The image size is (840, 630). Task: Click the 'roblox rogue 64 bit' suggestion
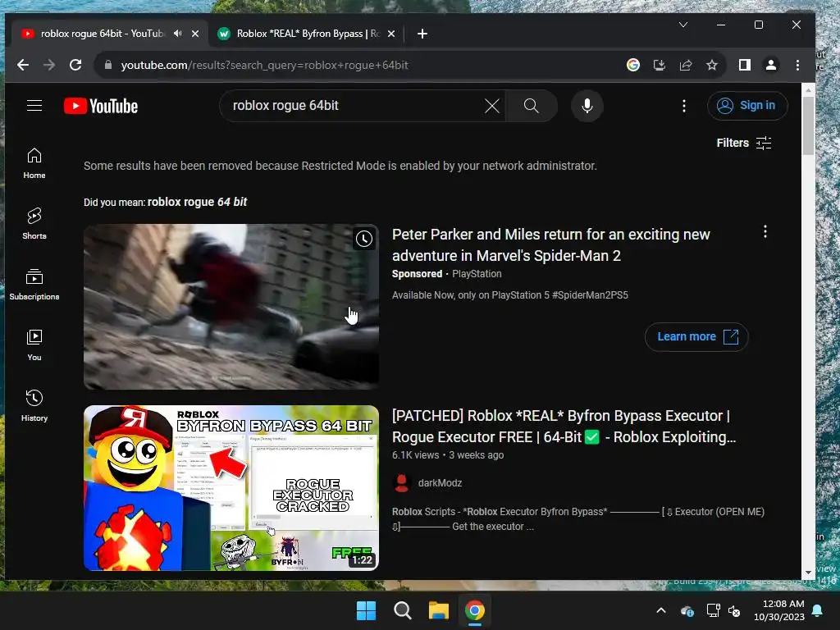[x=197, y=202]
